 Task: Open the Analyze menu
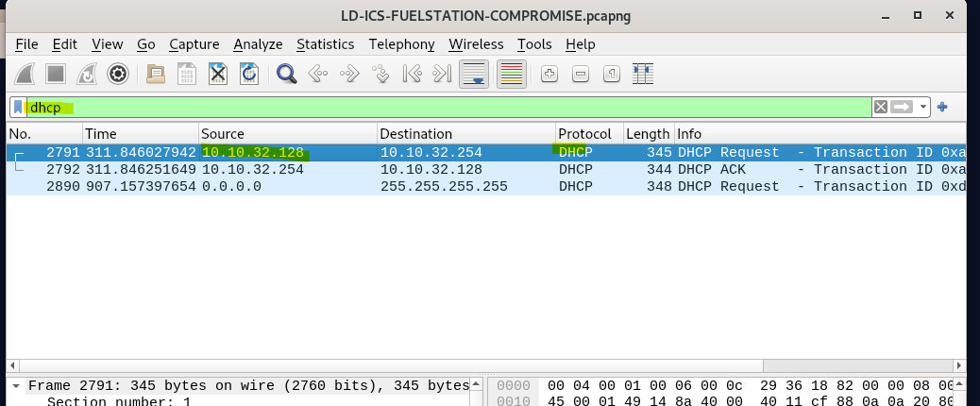pos(258,44)
